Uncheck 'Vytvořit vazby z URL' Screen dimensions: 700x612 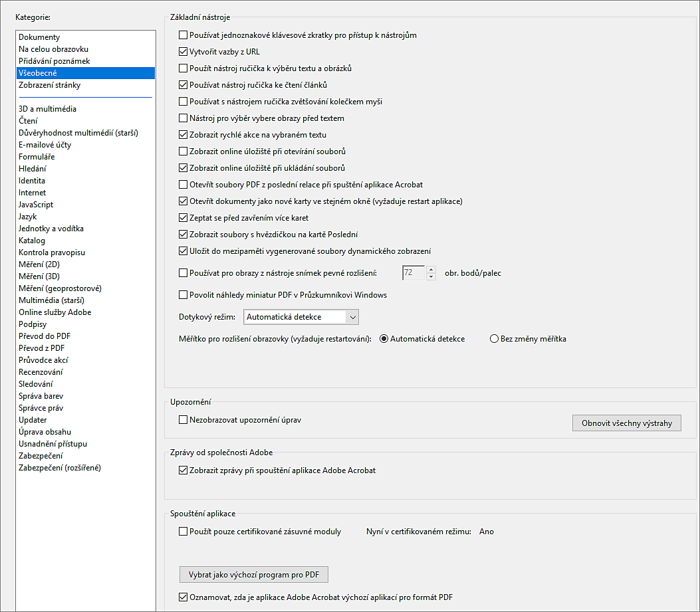pos(183,51)
